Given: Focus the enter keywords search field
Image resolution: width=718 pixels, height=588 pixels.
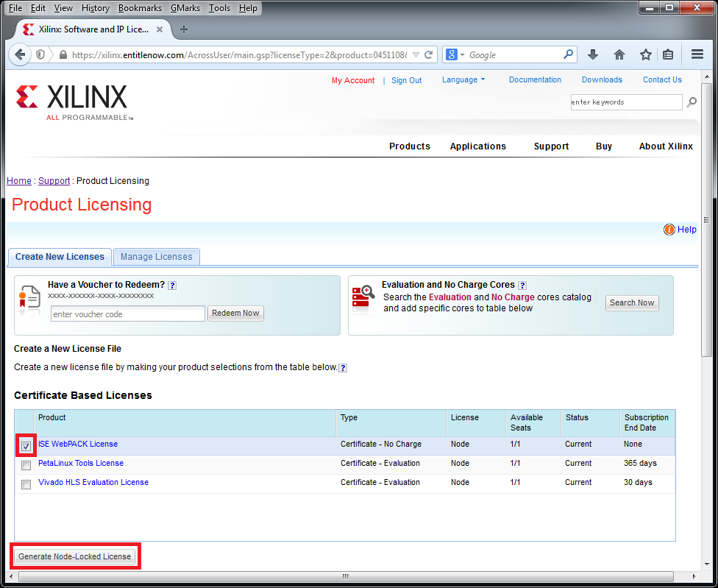Looking at the screenshot, I should tap(626, 102).
